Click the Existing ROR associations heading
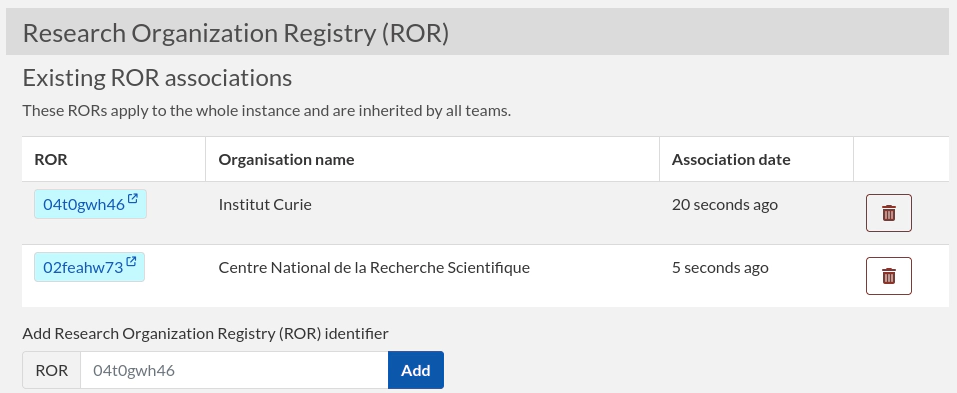Viewport: 957px width, 393px height. pos(157,78)
